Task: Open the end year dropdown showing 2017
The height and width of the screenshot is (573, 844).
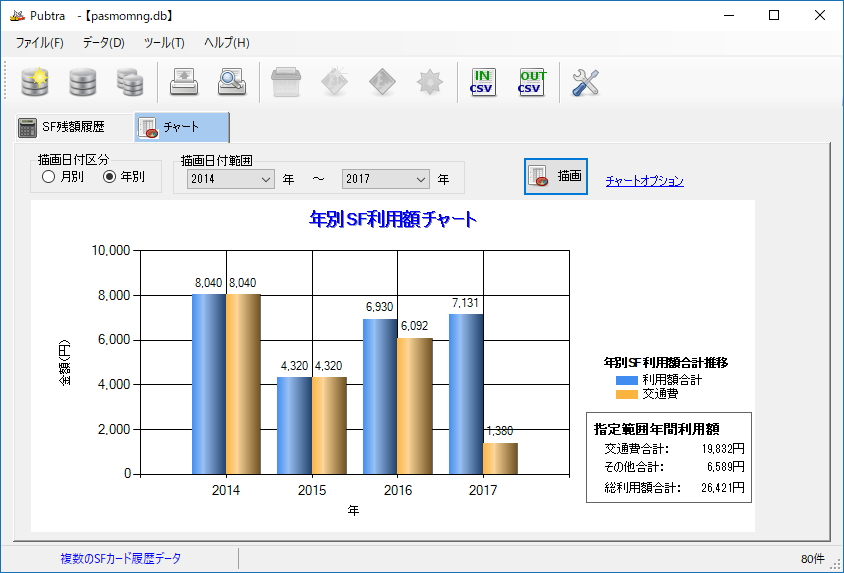Action: (x=385, y=179)
